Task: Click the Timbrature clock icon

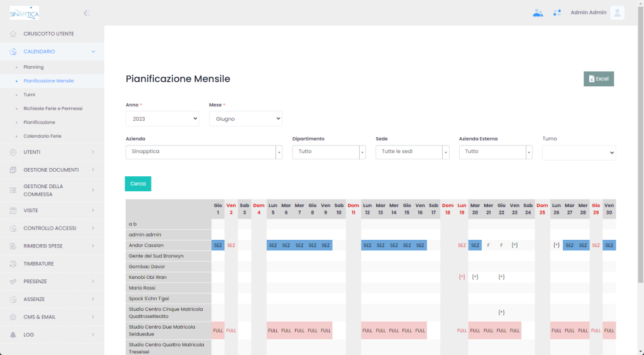Action: point(13,264)
